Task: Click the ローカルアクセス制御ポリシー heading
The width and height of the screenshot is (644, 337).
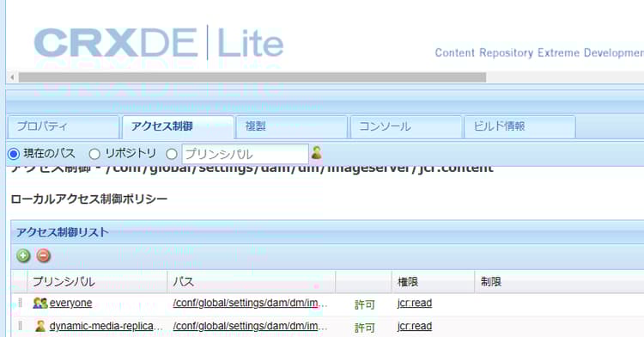Action: (x=89, y=199)
